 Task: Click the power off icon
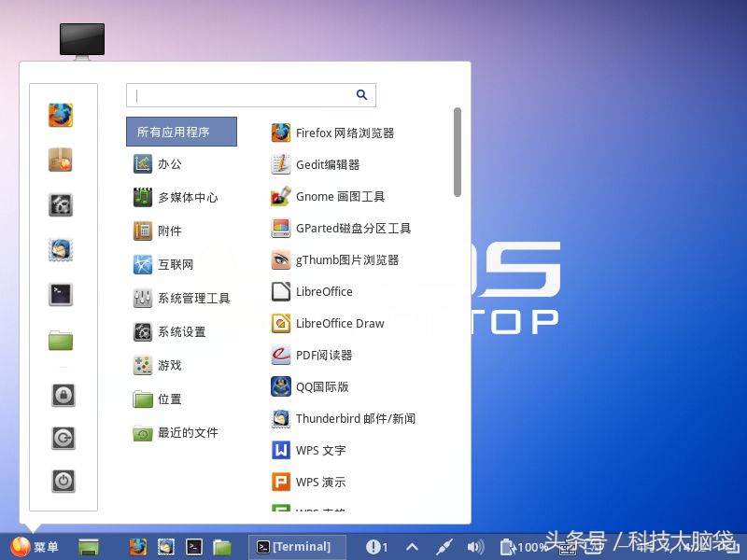[63, 481]
